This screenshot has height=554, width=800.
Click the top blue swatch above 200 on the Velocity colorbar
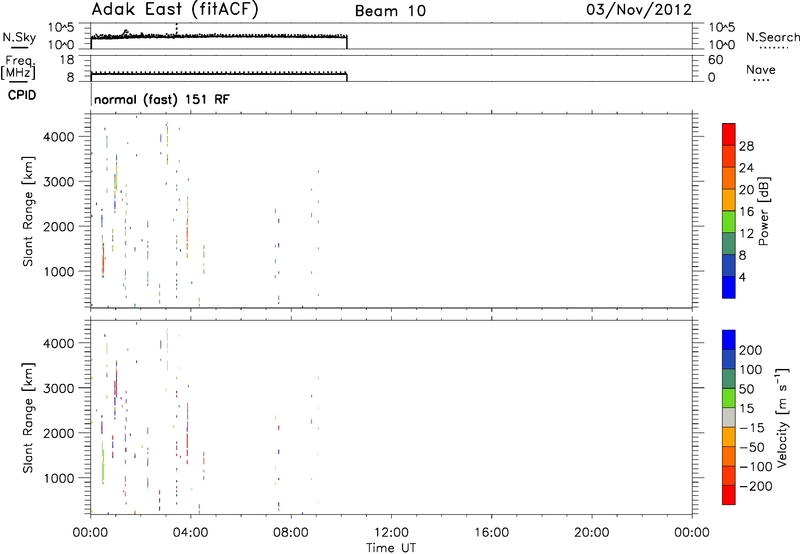729,340
